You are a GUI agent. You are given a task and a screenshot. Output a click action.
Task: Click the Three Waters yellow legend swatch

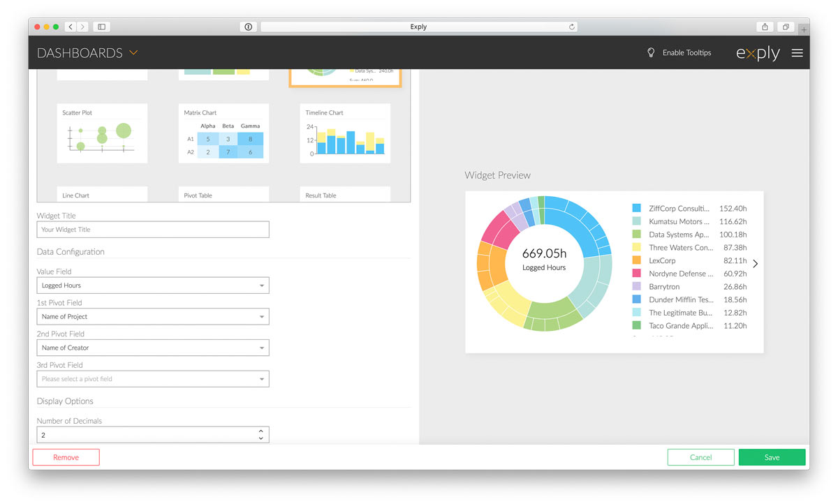pos(636,247)
